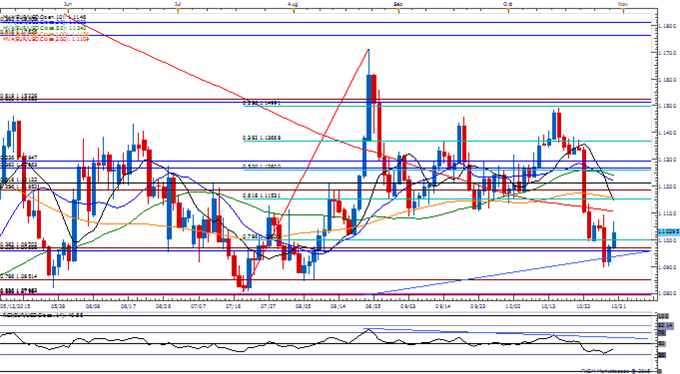Click the 08/14 date axis label
Viewport: 680px width, 374px height.
pos(338,305)
